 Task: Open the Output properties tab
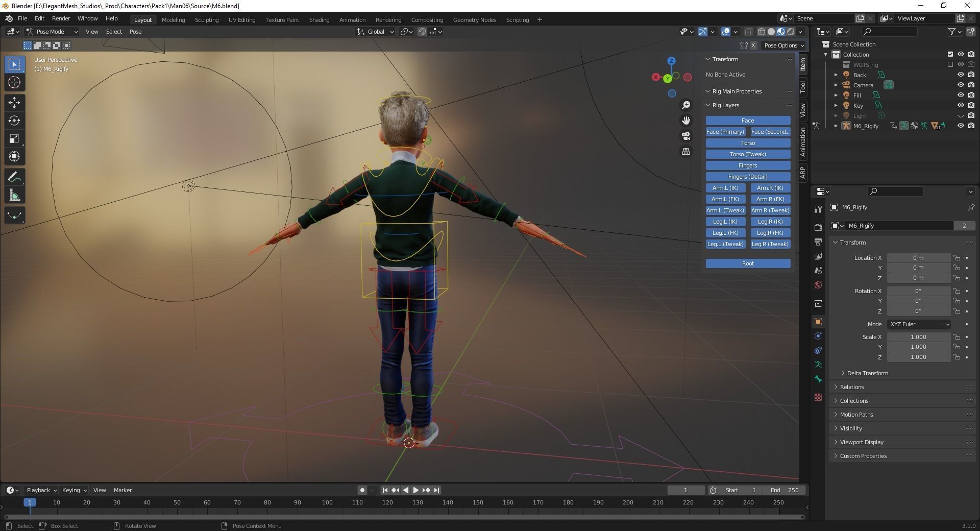[x=818, y=242]
